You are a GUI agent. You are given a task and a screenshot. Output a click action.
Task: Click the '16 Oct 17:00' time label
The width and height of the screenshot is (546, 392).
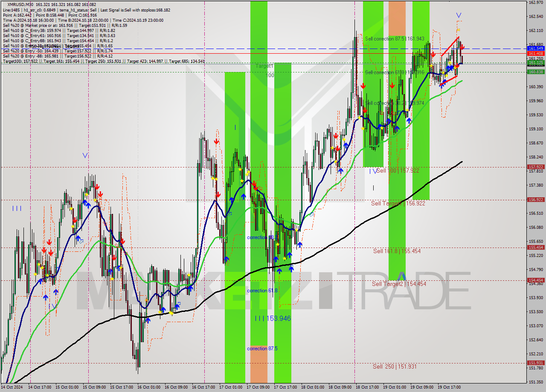[x=203, y=387]
